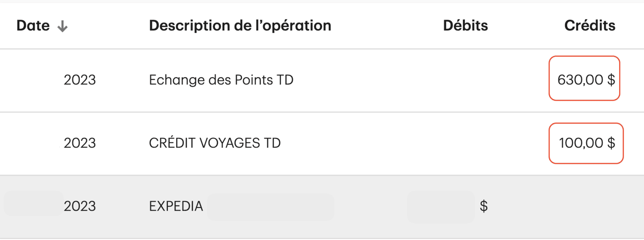Image resolution: width=644 pixels, height=240 pixels.
Task: Click the redacted debit amount in the EXPEDIA row
Action: pyautogui.click(x=440, y=206)
